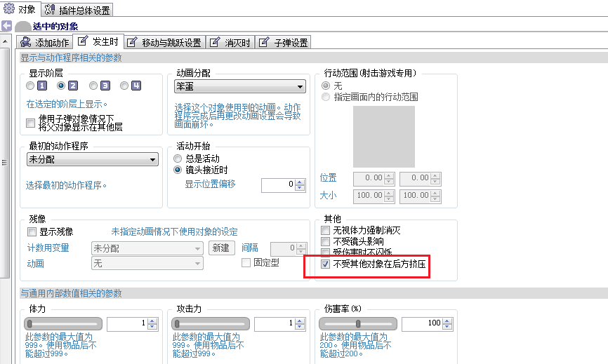Select 总是活动 radio option
608x364 pixels.
pos(178,159)
